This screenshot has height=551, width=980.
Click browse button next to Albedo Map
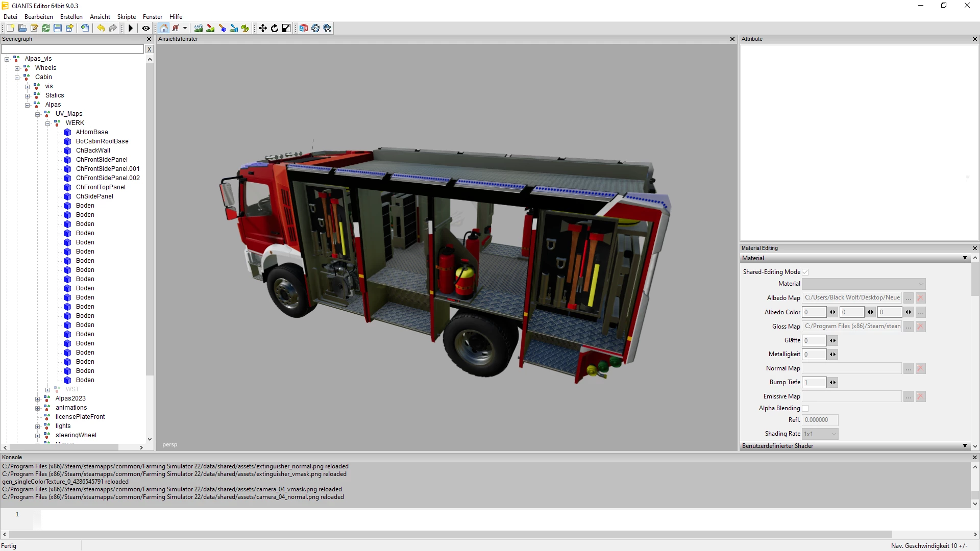(909, 298)
